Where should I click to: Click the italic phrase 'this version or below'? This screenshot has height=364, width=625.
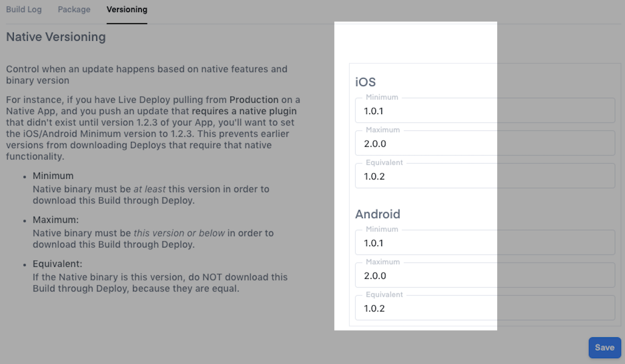click(179, 233)
